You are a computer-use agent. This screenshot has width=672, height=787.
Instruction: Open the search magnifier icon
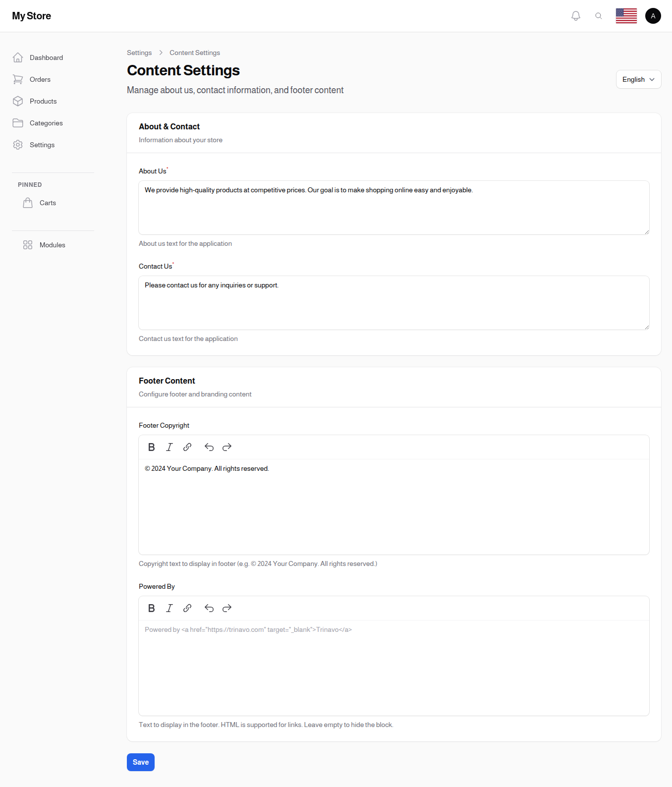pyautogui.click(x=599, y=16)
